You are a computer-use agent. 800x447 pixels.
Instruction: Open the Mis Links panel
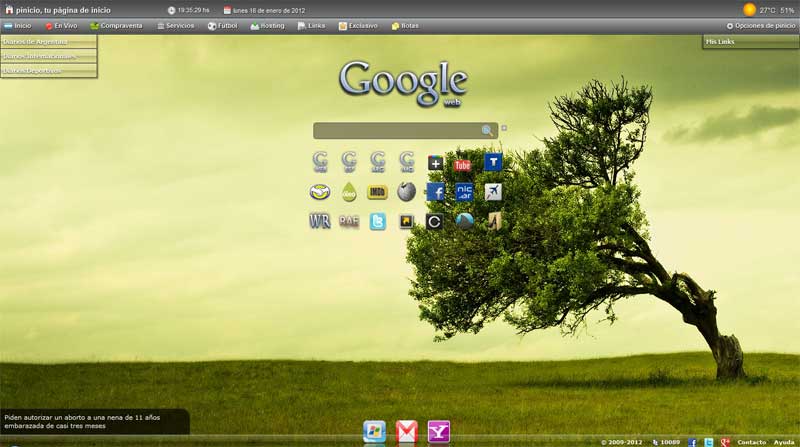pos(750,42)
